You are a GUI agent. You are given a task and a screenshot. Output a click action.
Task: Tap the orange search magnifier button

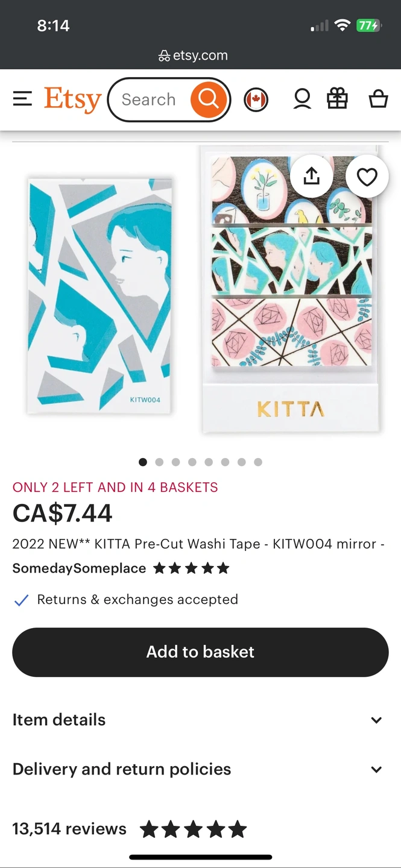tap(209, 99)
